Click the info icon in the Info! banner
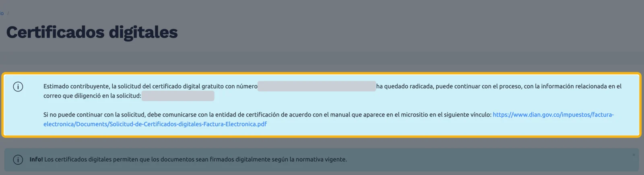 tap(18, 160)
